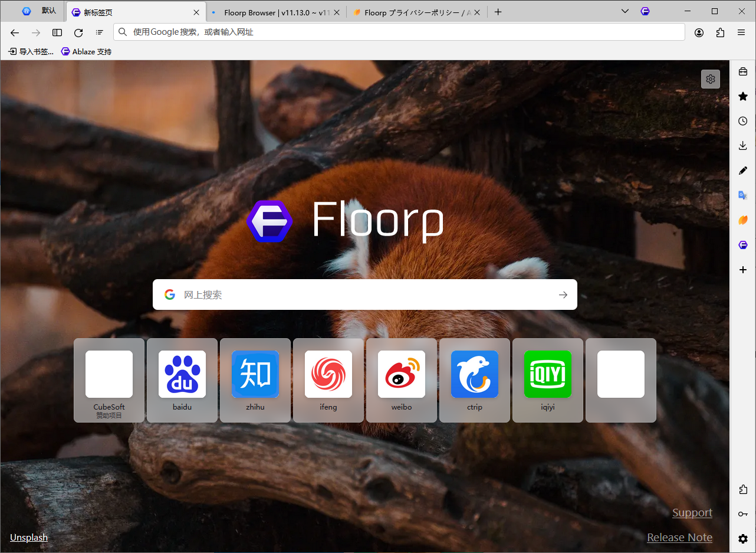Open passwords key icon in sidebar
This screenshot has height=553, width=756.
[x=743, y=514]
